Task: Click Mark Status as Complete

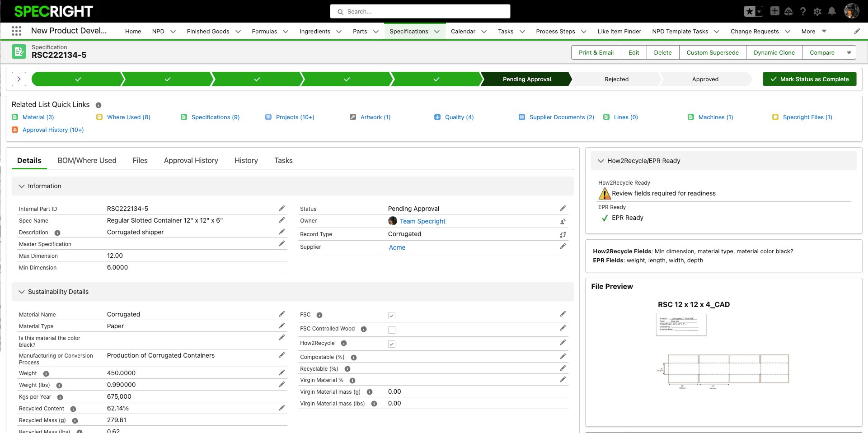Action: click(x=810, y=79)
